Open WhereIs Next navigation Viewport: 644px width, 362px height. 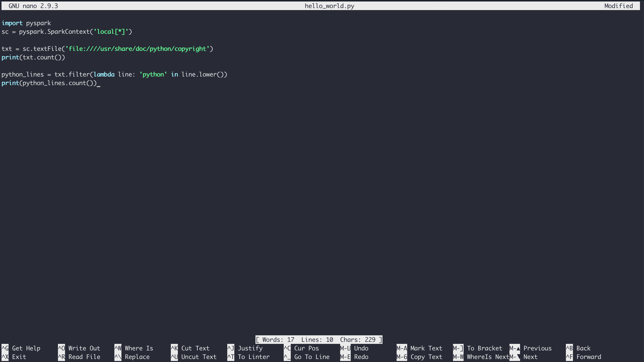click(x=487, y=357)
